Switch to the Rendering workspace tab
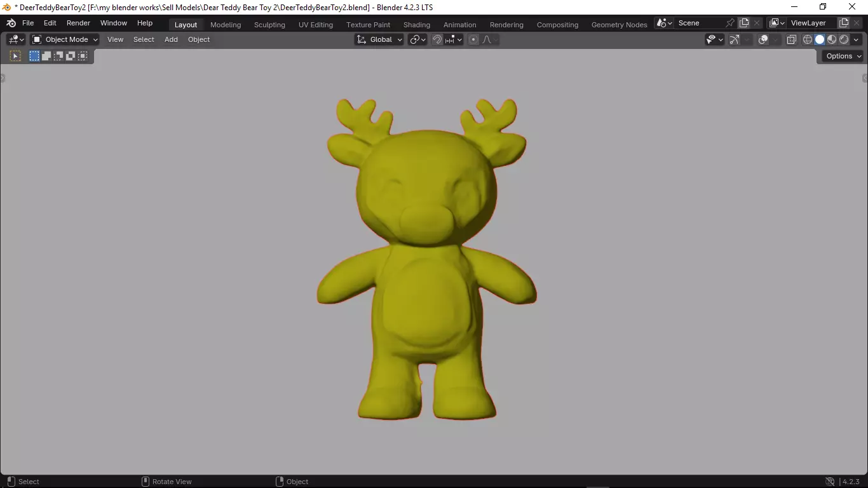The width and height of the screenshot is (868, 488). coord(506,25)
